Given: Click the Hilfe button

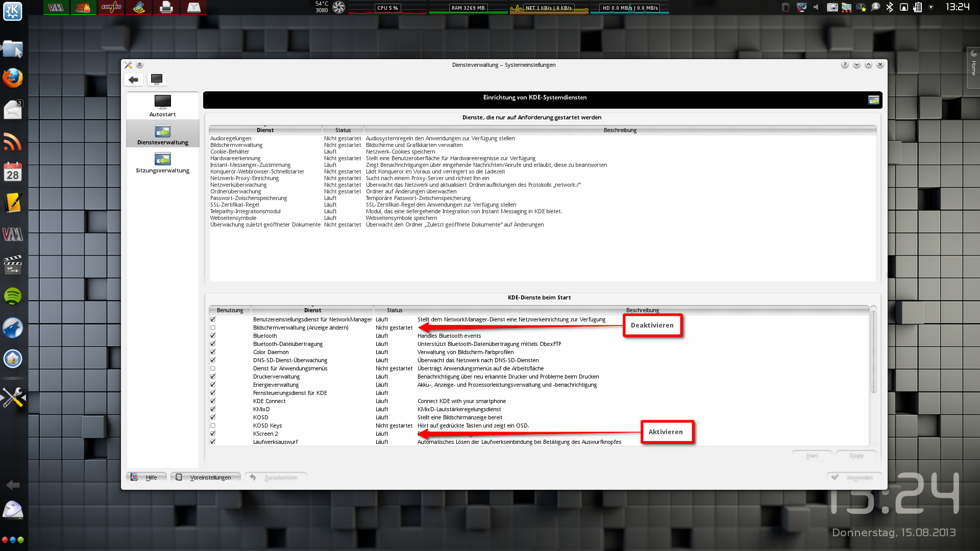Looking at the screenshot, I should [x=146, y=478].
